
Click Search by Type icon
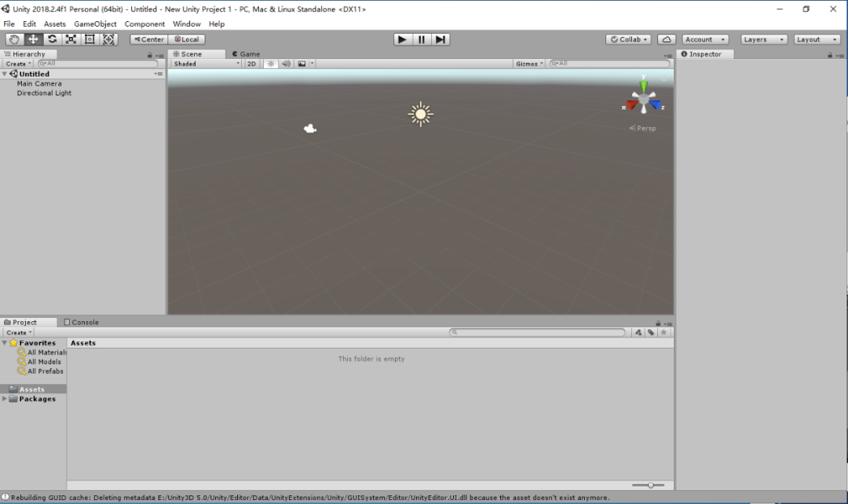(638, 333)
